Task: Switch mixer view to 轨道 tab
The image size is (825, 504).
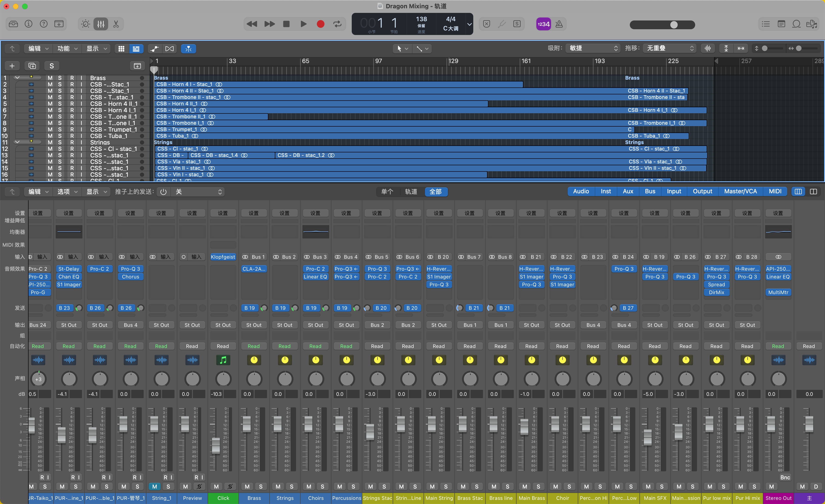Action: [411, 191]
